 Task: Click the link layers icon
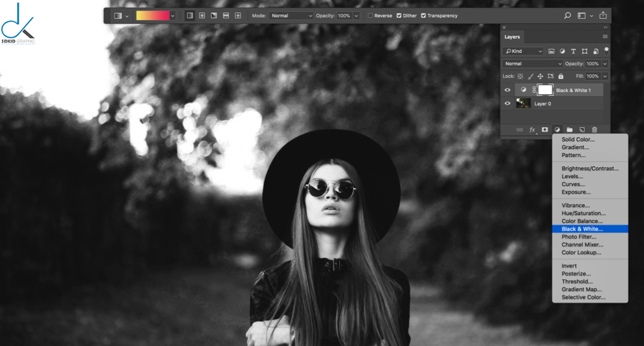[519, 130]
